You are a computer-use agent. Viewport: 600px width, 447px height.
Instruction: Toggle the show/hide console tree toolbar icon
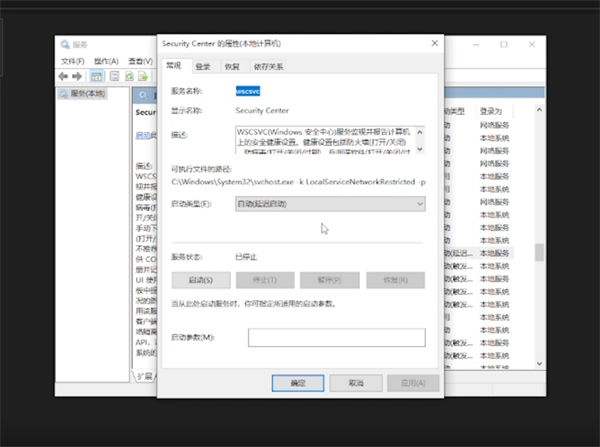click(96, 76)
